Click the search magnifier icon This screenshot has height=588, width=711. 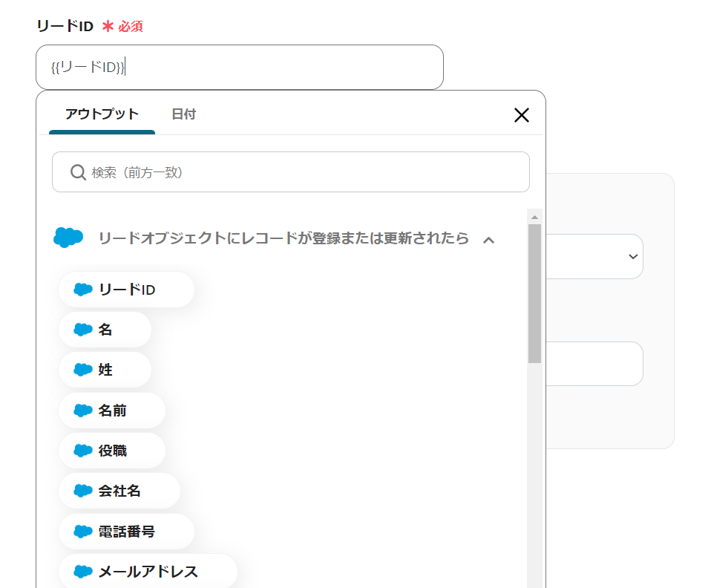coord(78,172)
